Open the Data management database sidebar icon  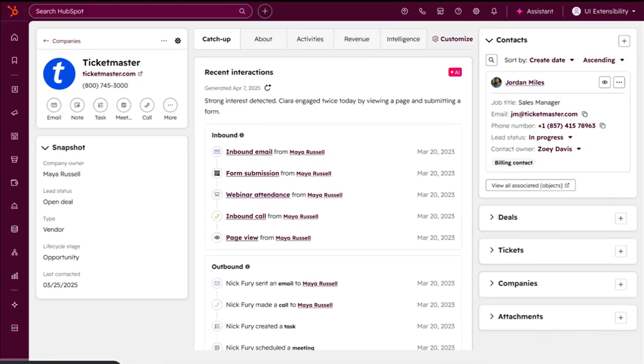tap(15, 229)
